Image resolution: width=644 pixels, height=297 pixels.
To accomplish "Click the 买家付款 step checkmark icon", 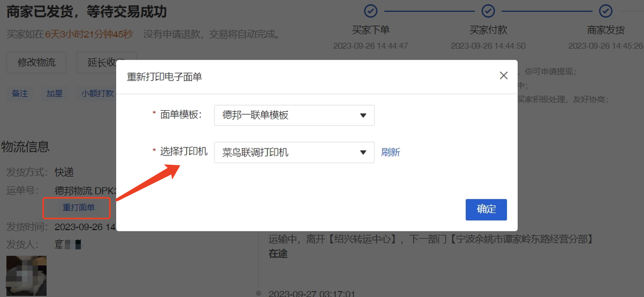I will pyautogui.click(x=488, y=11).
